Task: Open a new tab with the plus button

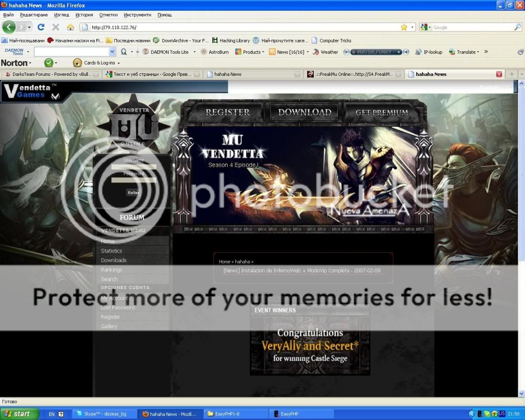Action: tap(512, 74)
